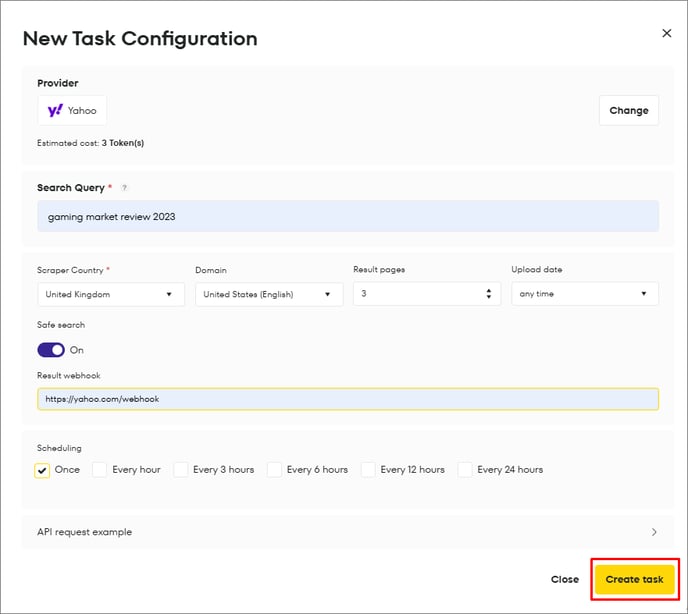Click the Search Query input field
The height and width of the screenshot is (614, 688).
pyautogui.click(x=348, y=216)
